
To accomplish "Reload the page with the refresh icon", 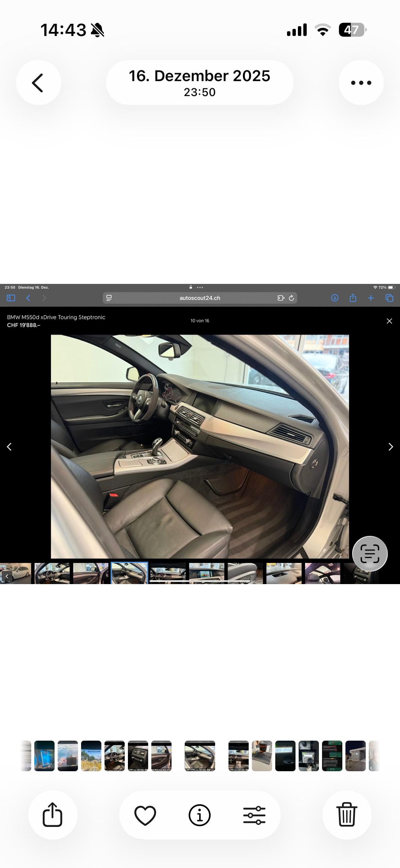I will click(x=291, y=298).
